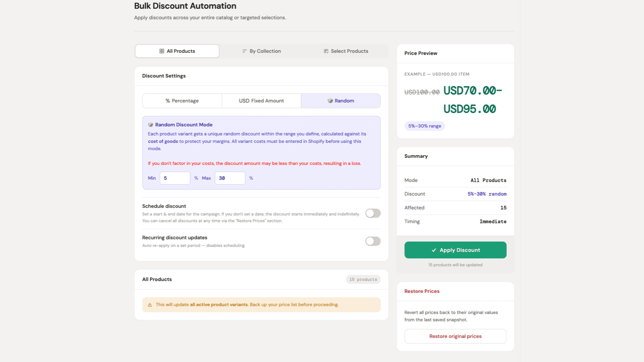The width and height of the screenshot is (644, 362).
Task: Click the grid icon on All Products tab
Action: click(x=162, y=51)
